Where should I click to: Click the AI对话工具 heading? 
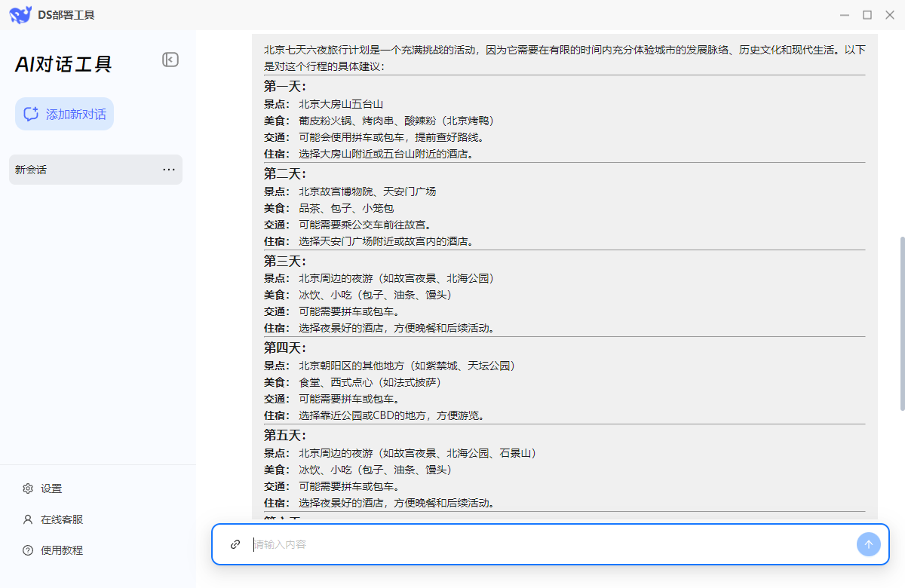coord(63,64)
